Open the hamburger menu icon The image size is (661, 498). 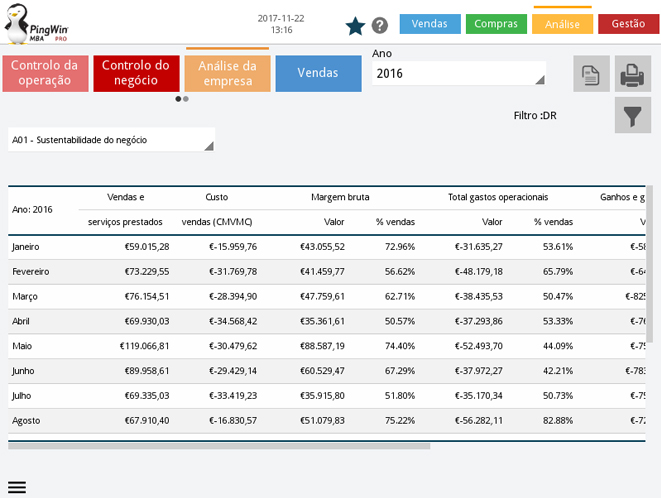[17, 487]
